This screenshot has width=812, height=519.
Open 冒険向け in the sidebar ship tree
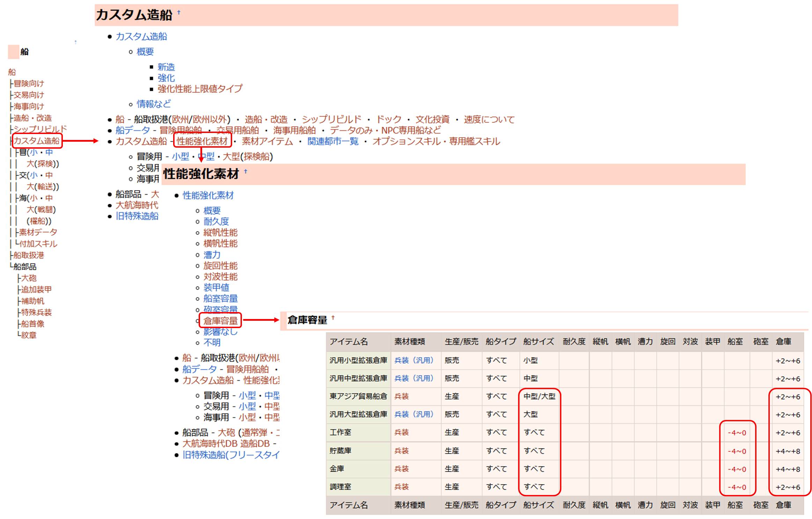(x=29, y=83)
